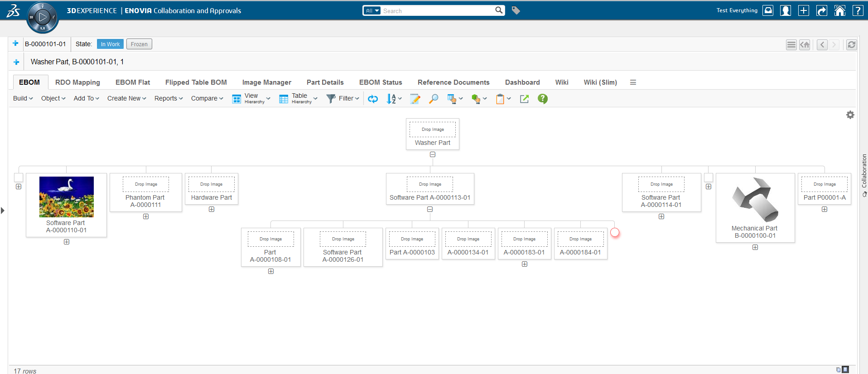Open the Create New menu

coord(126,98)
